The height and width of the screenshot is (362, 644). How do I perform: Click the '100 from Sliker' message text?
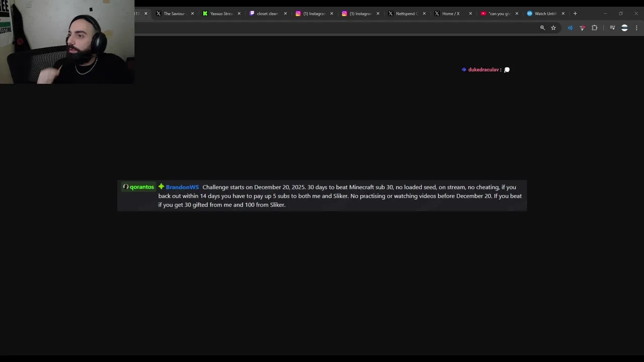coord(265,205)
